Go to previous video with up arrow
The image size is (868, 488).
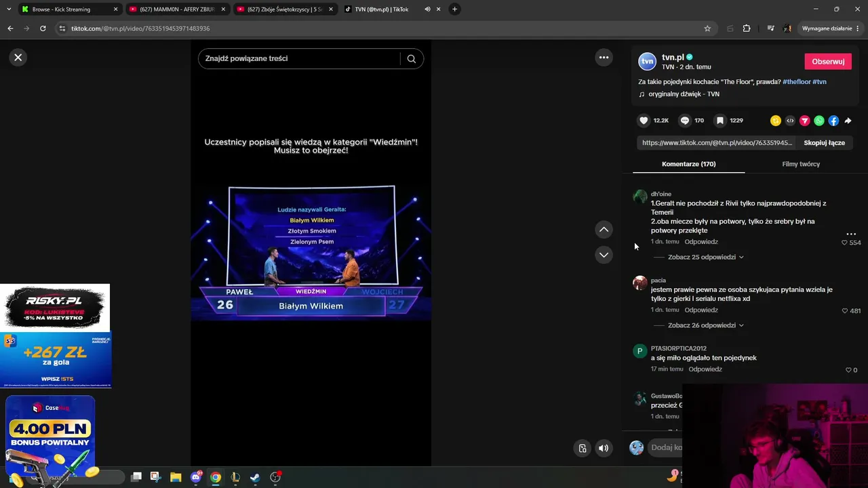(604, 230)
